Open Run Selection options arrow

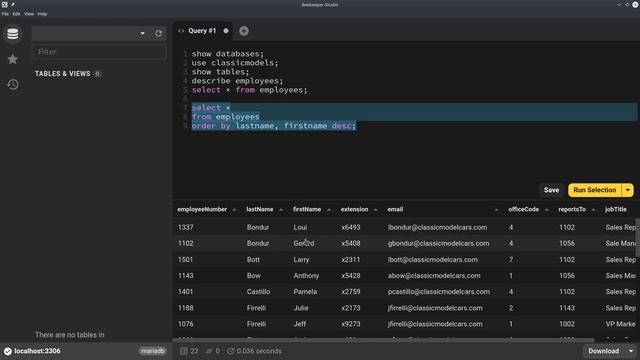point(627,190)
